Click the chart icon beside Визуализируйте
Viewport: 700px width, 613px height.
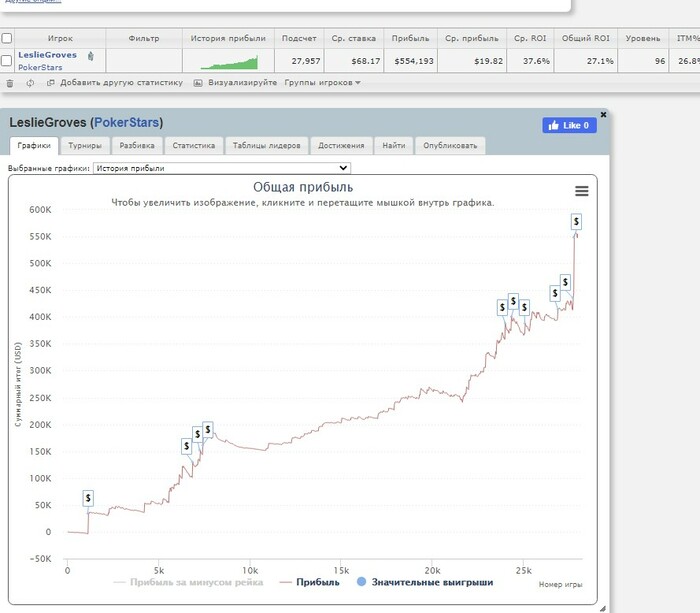(198, 83)
